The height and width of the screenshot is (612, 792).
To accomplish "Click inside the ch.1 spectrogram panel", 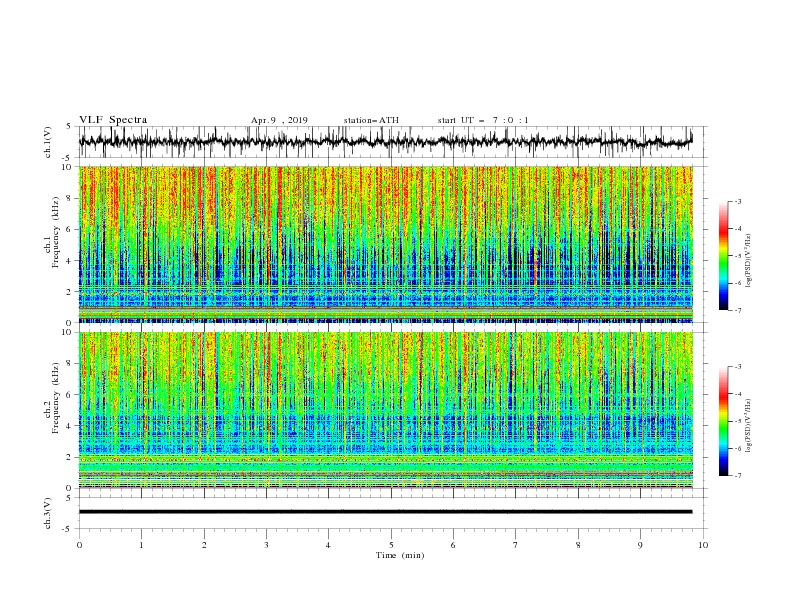I will pyautogui.click(x=385, y=244).
